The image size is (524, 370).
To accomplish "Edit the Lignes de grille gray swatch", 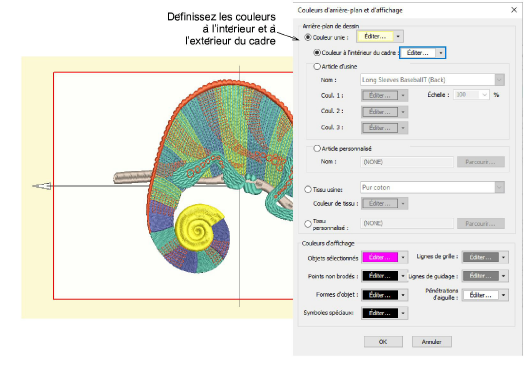I will click(x=481, y=257).
